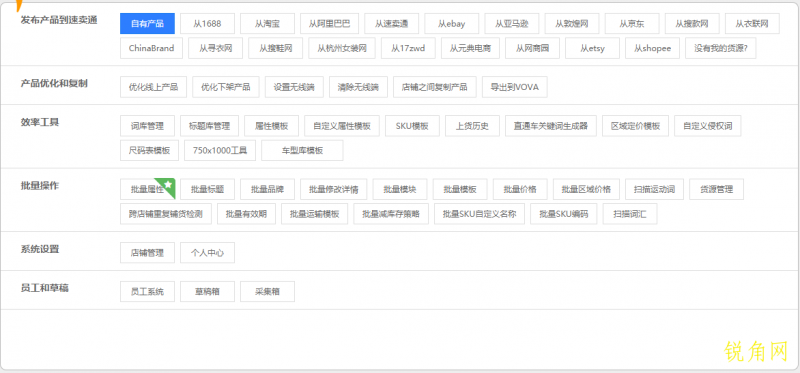Open the 属性模板 button
Viewport: 800px width, 373px height.
click(x=271, y=126)
